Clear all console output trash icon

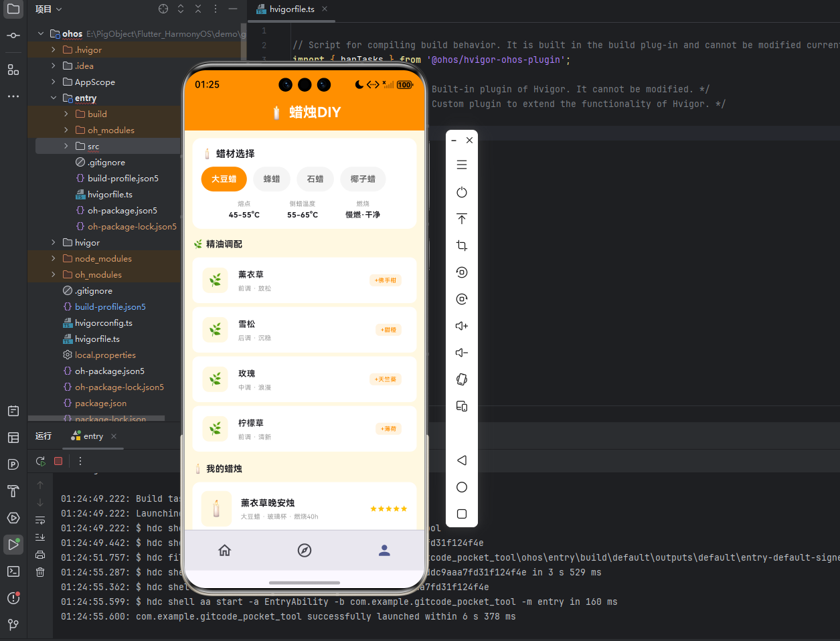40,572
